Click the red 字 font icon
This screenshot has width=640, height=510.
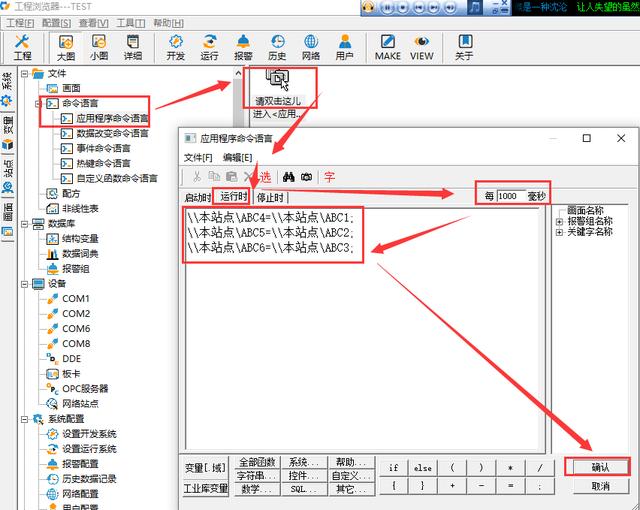coord(329,177)
